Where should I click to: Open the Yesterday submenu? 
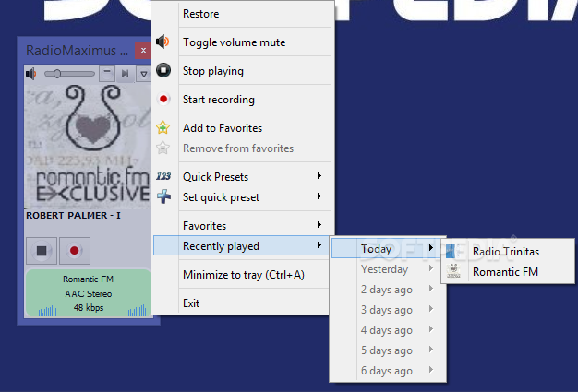[388, 269]
